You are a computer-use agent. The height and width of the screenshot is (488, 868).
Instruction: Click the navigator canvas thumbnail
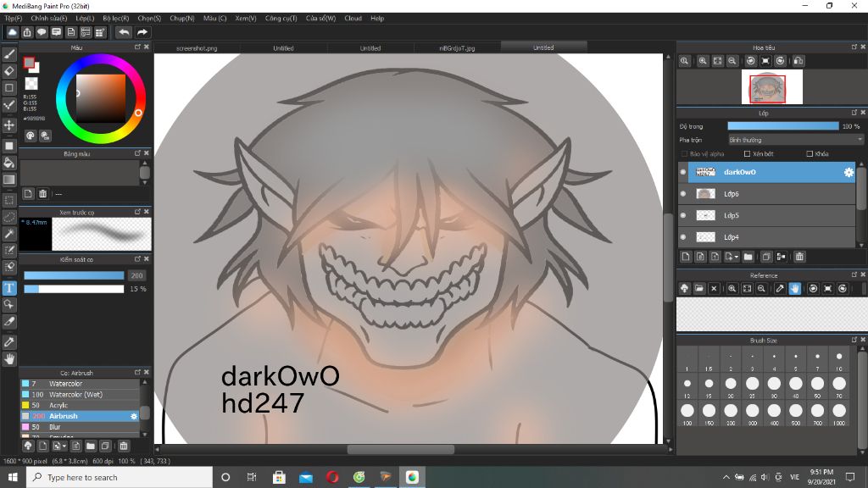771,87
